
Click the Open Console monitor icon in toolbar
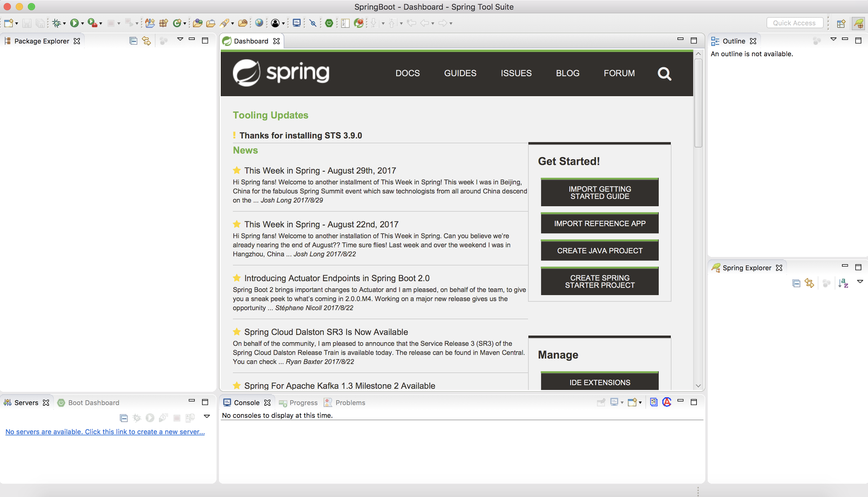pyautogui.click(x=297, y=23)
